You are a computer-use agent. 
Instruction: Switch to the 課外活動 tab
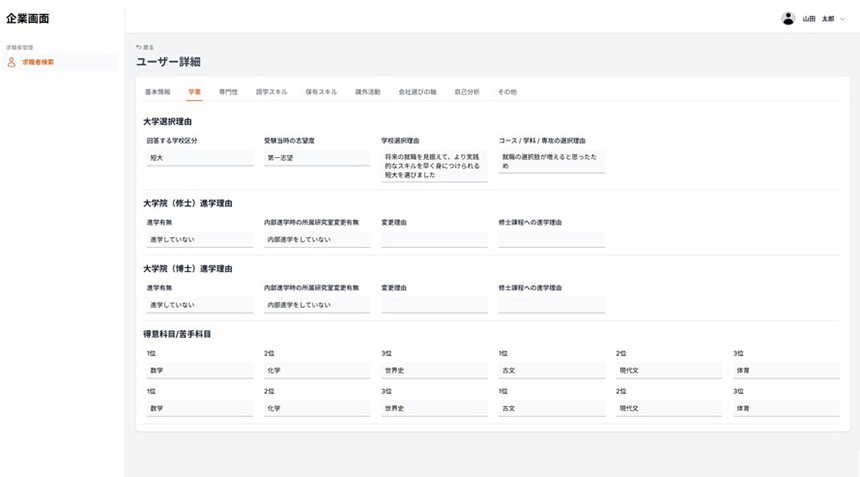click(367, 92)
